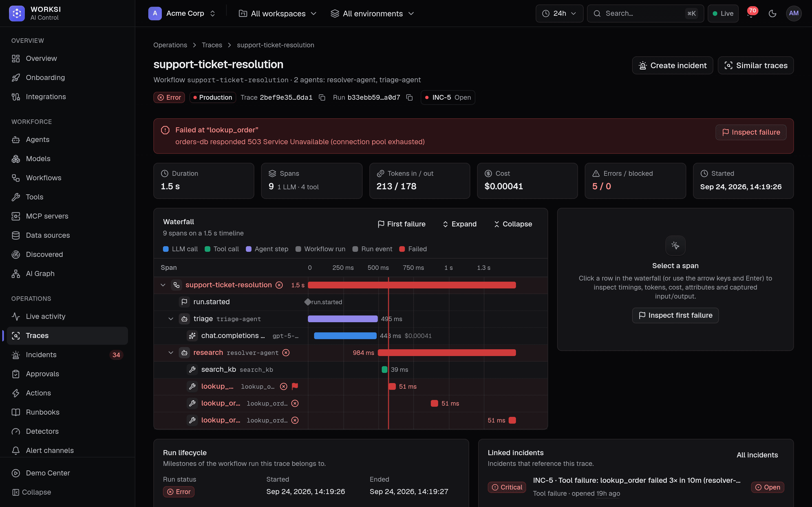Toggle the Live updates indicator
Screen dimensions: 812x507
point(723,14)
